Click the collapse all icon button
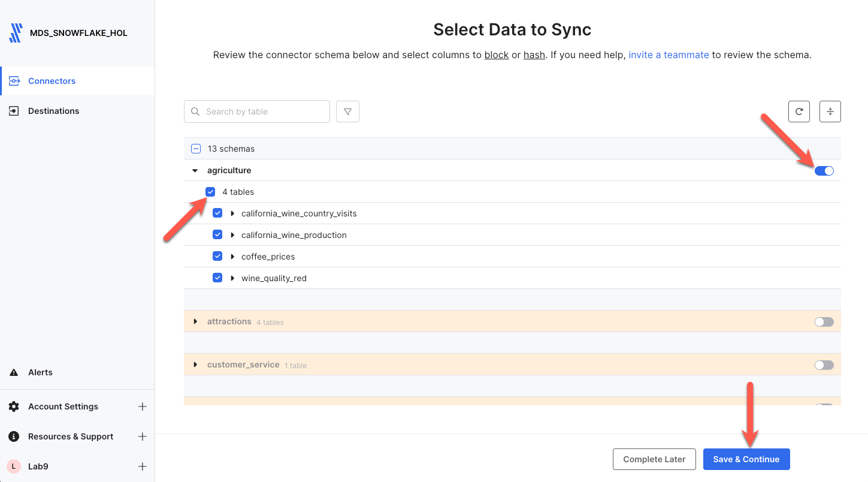 tap(830, 112)
